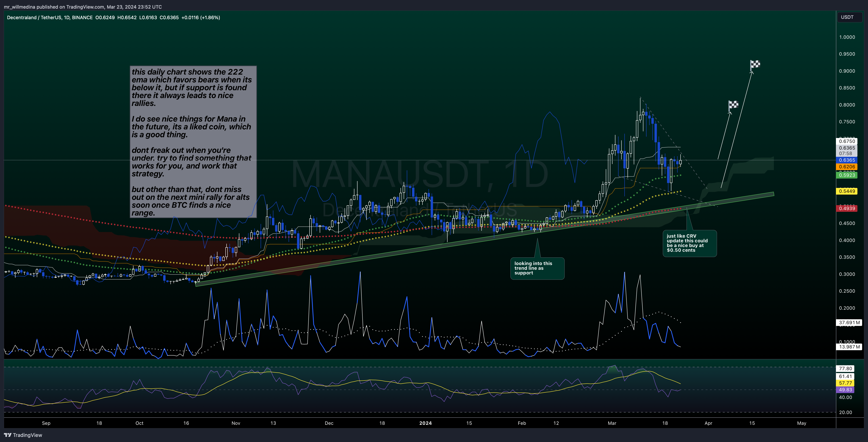Click the TradingView logo icon
Image resolution: width=868 pixels, height=442 pixels.
coord(7,435)
